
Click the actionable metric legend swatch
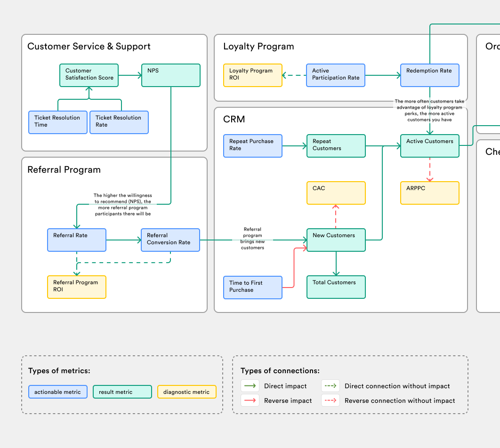[58, 392]
